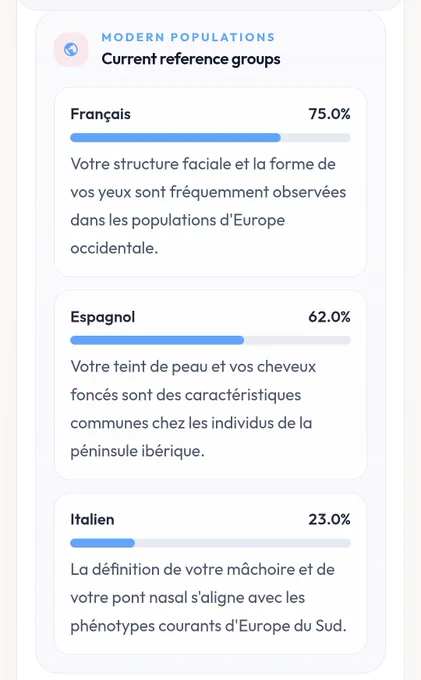The image size is (421, 680).
Task: Open the Français result card
Action: pos(210,182)
